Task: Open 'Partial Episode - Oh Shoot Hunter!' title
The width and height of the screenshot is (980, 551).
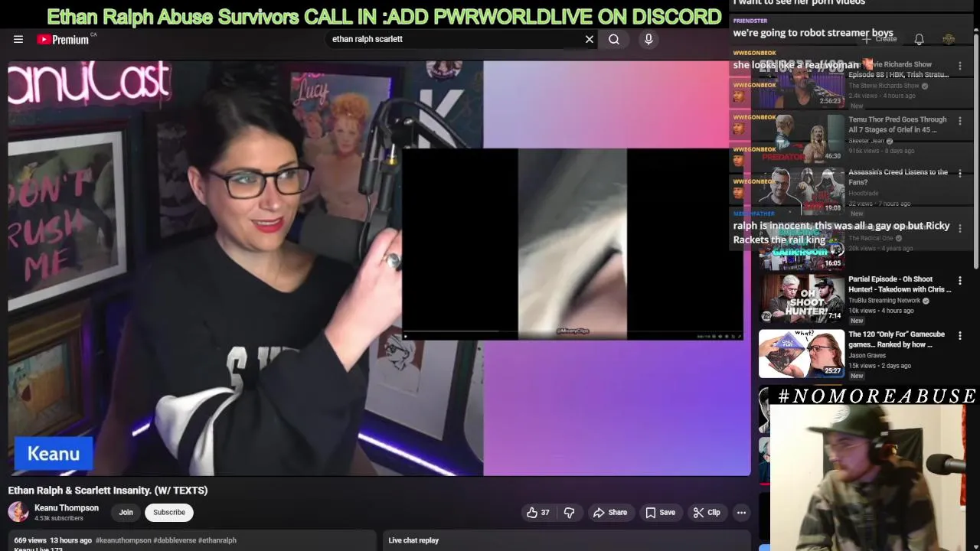Action: tap(900, 285)
